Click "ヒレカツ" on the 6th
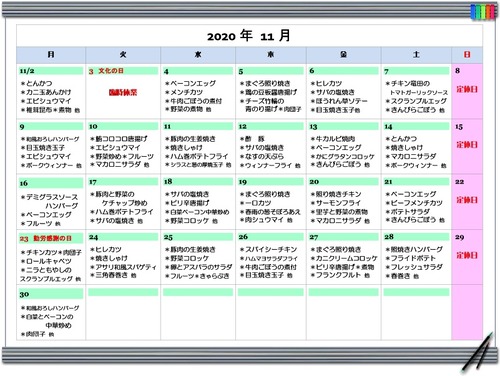500x376 pixels. 329,83
